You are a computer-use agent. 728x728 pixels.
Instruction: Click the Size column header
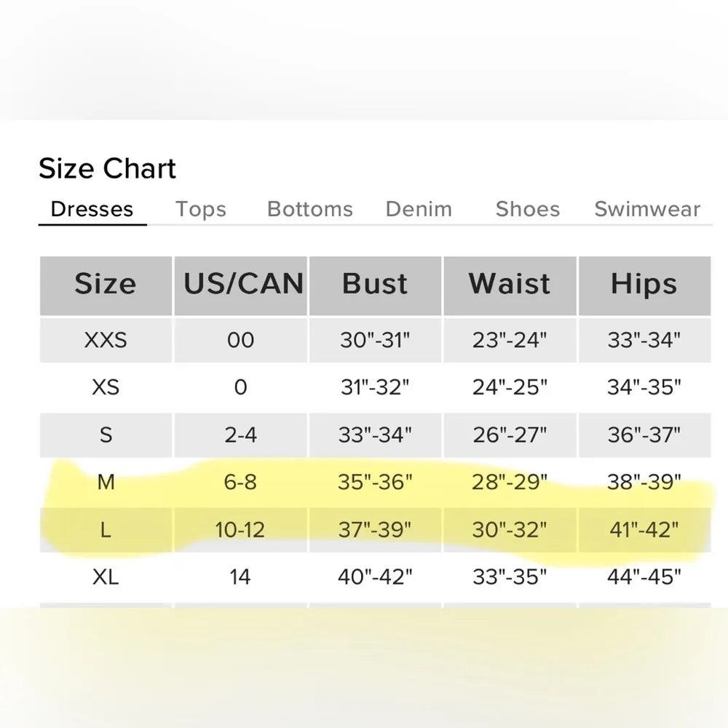click(106, 285)
